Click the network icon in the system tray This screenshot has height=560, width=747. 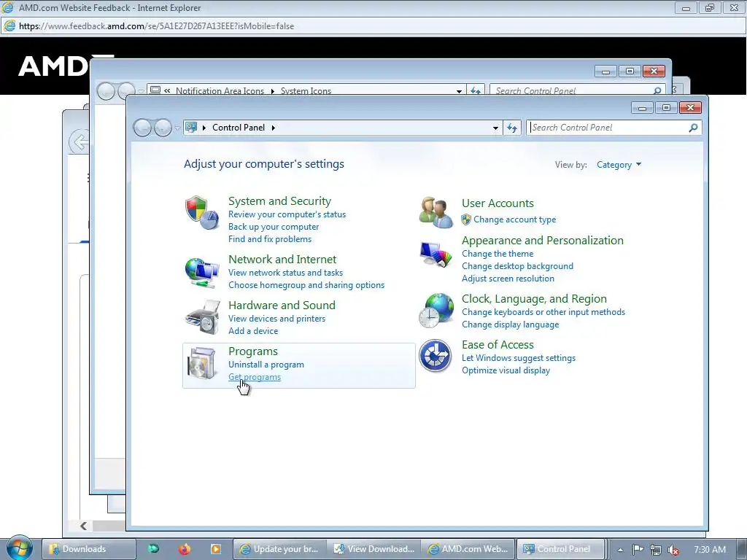coord(656,550)
